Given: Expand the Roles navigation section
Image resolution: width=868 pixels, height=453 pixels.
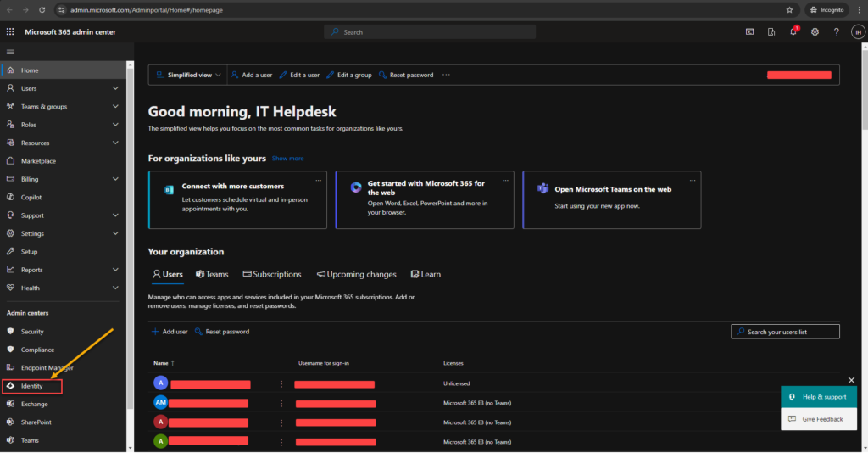Looking at the screenshot, I should 115,125.
